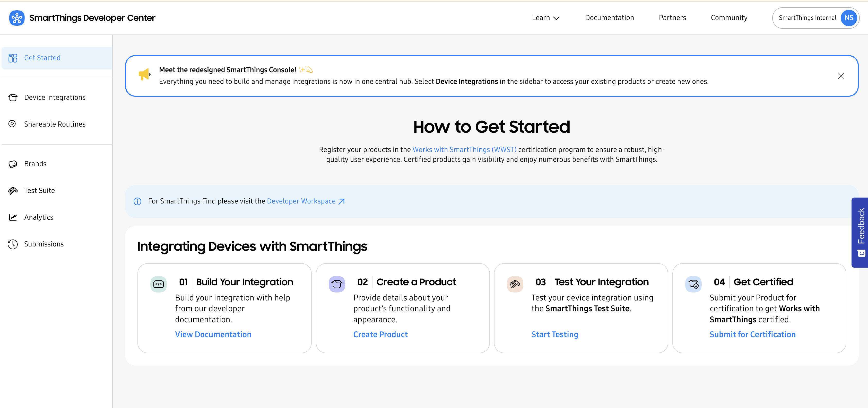
Task: Click the megaphone announcement icon
Action: [144, 74]
